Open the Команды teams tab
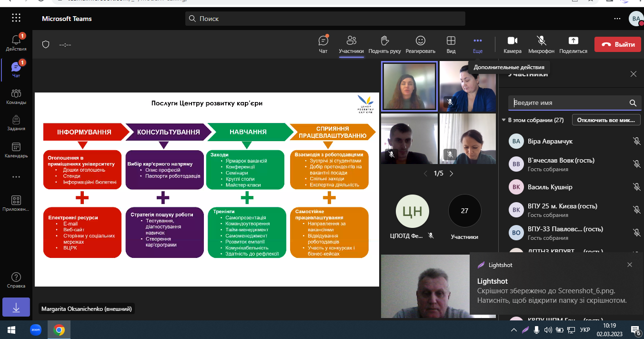This screenshot has height=339, width=644. click(16, 96)
